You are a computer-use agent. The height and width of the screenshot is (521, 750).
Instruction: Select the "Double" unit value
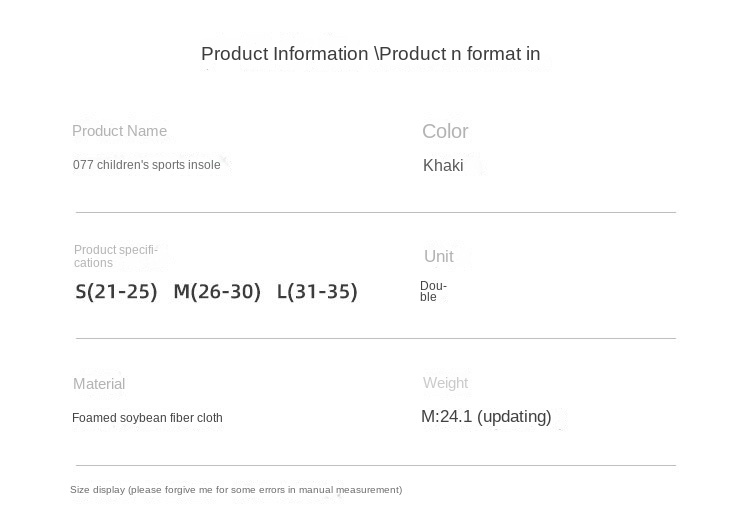tap(433, 291)
